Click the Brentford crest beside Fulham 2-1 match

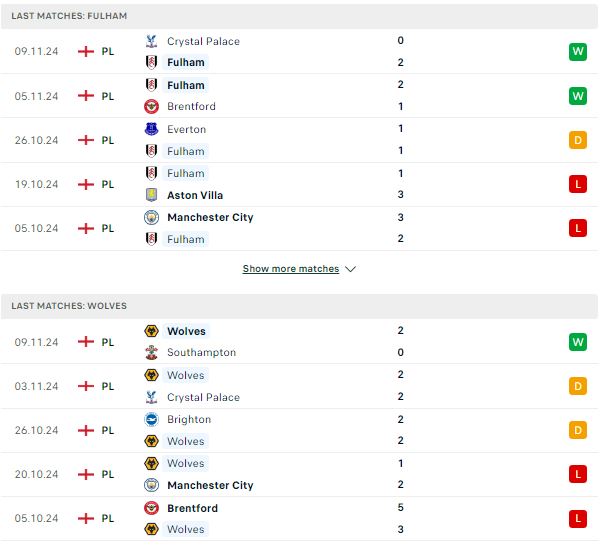151,106
